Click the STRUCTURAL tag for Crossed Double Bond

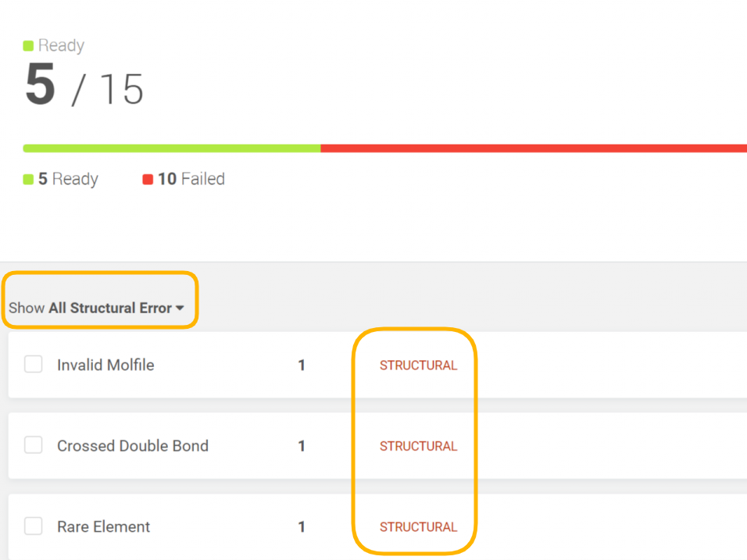click(418, 446)
